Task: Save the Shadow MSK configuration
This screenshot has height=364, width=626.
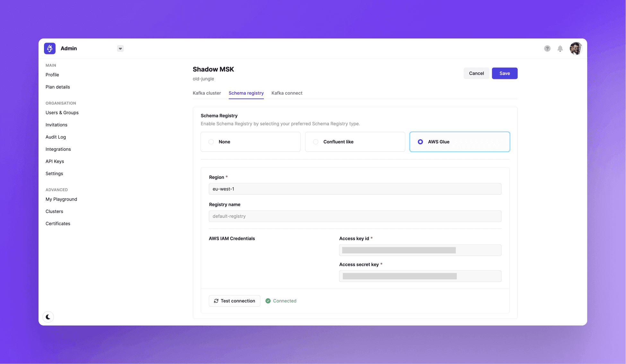Action: coord(504,73)
